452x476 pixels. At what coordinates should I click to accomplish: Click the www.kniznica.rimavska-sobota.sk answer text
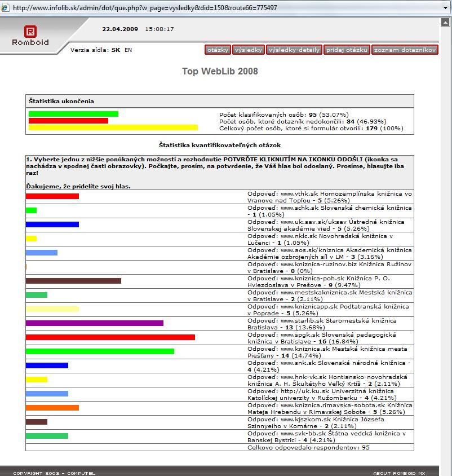(330, 409)
